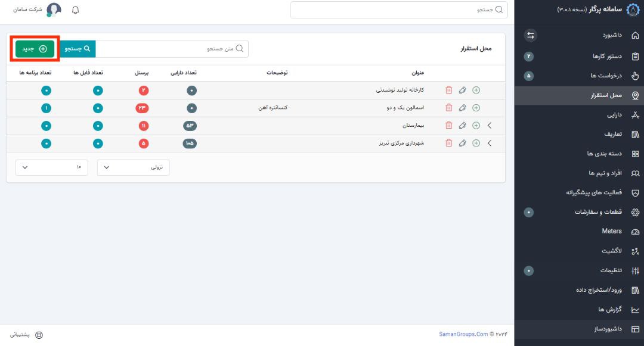
Task: Edit کارخانه تولید نوشیدنی row
Action: (x=463, y=90)
